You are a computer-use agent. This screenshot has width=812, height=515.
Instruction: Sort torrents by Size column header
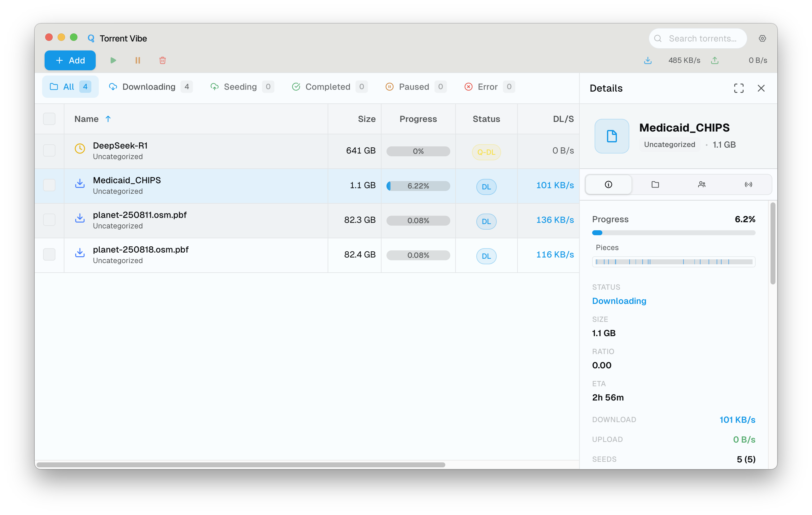[x=367, y=119]
